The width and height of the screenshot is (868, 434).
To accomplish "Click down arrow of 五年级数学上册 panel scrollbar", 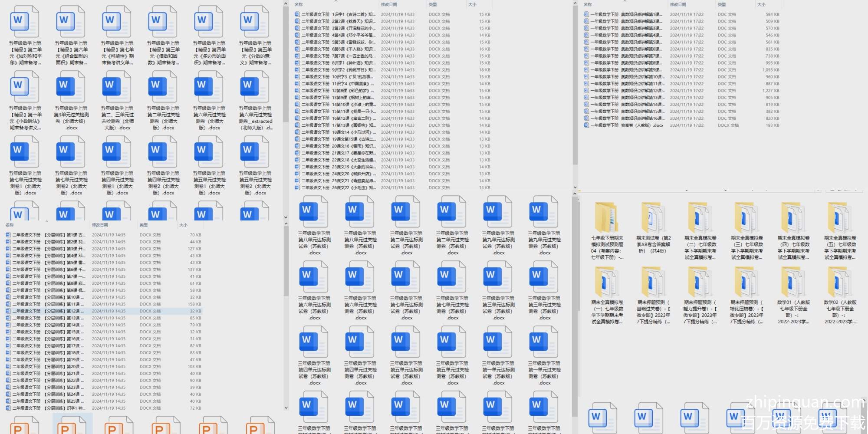I will click(x=286, y=217).
